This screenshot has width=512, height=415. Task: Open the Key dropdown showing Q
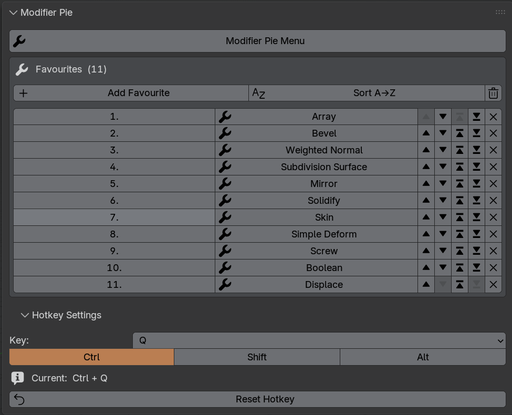coord(319,340)
